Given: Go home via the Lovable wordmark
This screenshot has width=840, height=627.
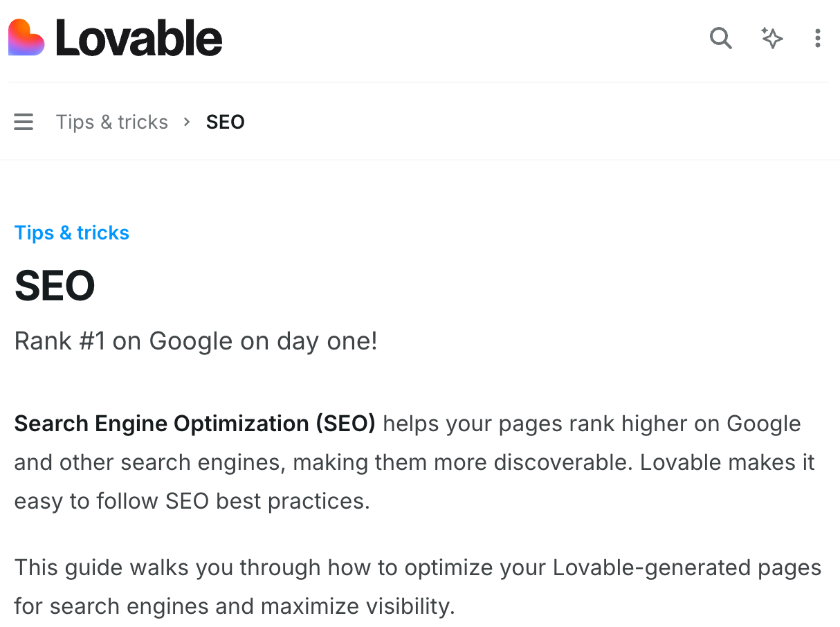Looking at the screenshot, I should [x=139, y=38].
